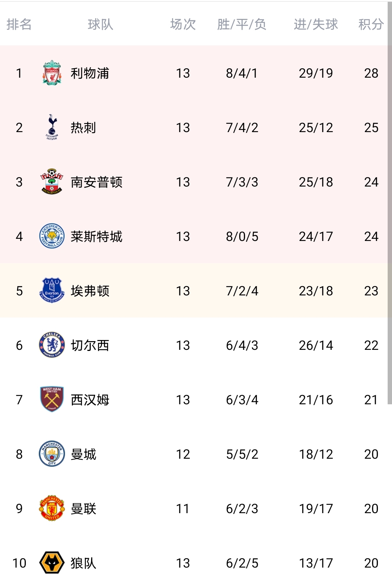This screenshot has width=392, height=585.
Task: Click the 切尔西 team name
Action: pos(90,345)
